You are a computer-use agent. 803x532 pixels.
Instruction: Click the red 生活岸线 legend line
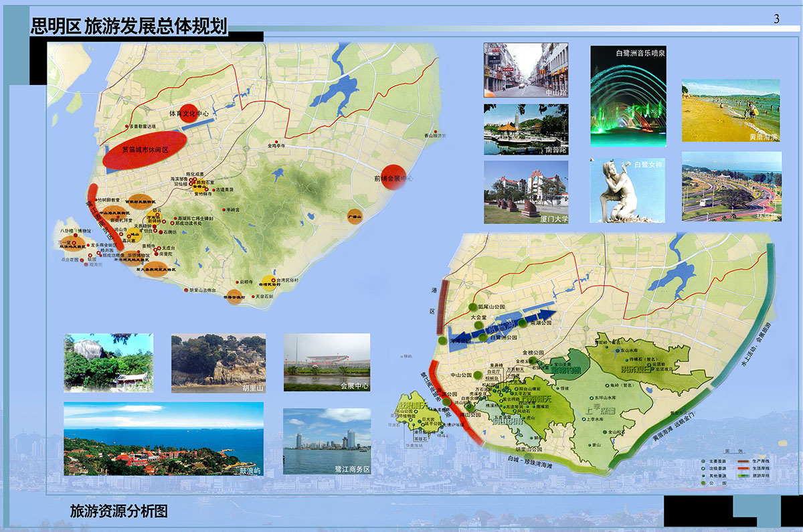click(x=743, y=468)
